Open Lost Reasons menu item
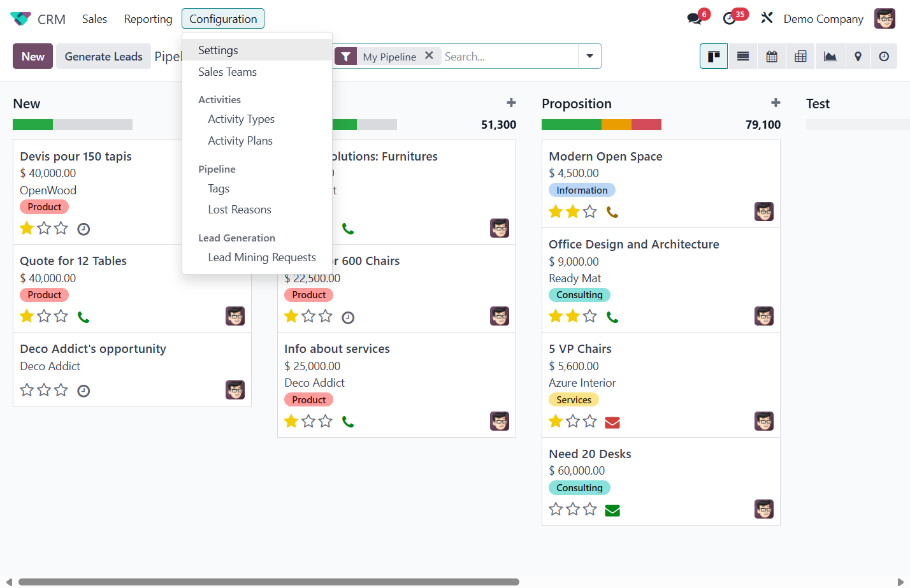Viewport: 910px width, 588px height. point(257,210)
